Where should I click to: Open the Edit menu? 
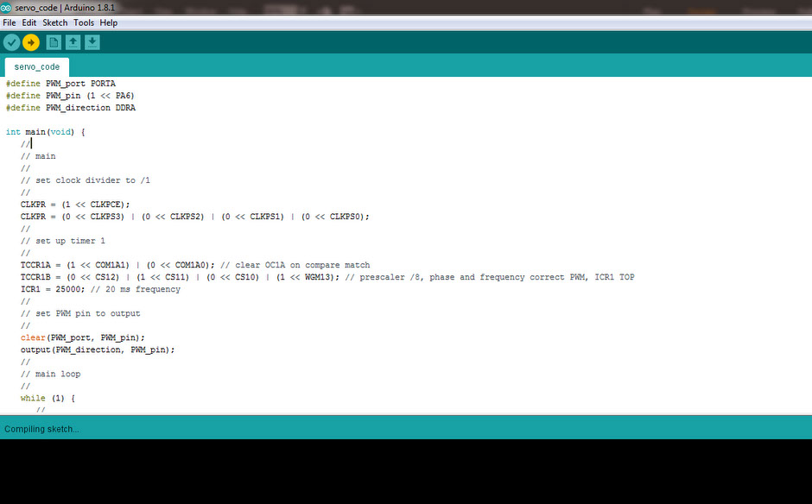point(29,22)
